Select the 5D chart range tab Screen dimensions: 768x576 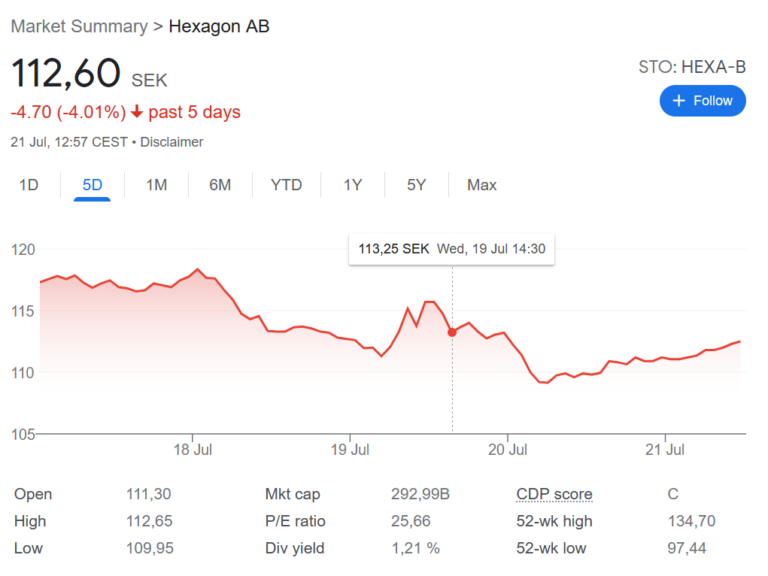[92, 185]
